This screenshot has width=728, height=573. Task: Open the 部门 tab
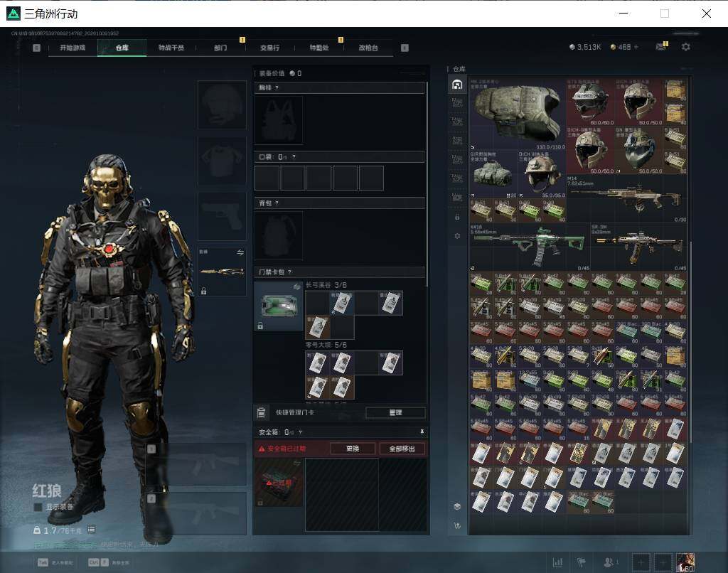click(x=220, y=48)
